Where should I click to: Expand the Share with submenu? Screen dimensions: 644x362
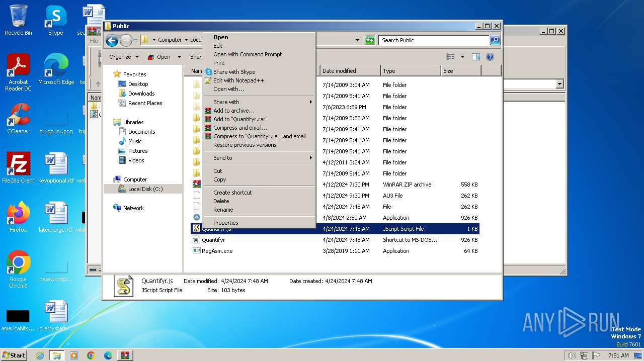[x=259, y=102]
